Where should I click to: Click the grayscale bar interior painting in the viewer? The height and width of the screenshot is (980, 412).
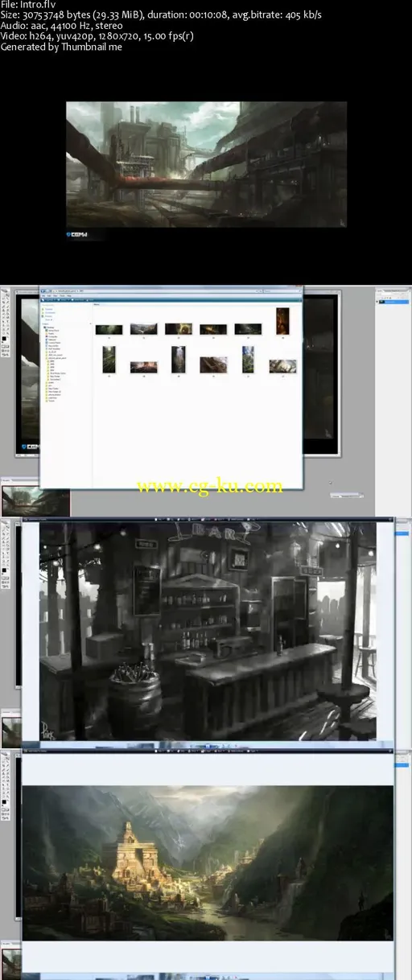(x=208, y=632)
